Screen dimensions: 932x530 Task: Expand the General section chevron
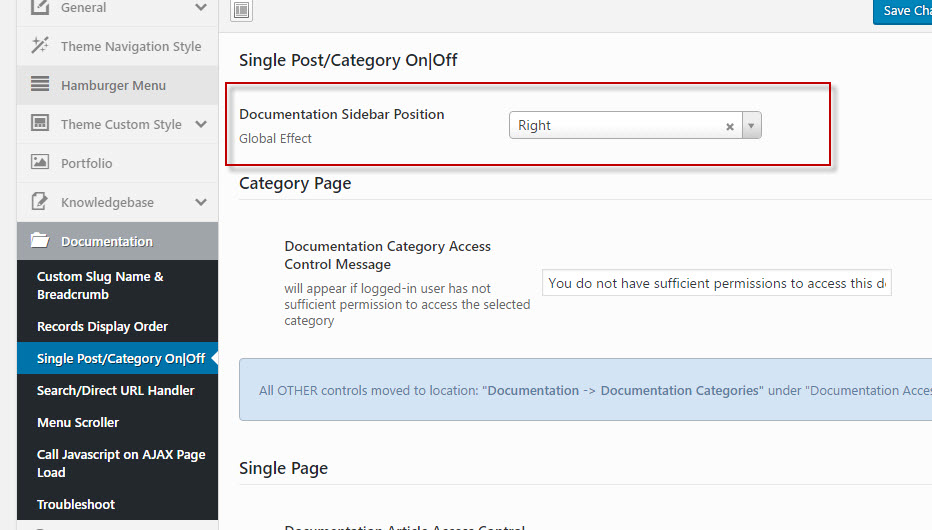point(201,8)
